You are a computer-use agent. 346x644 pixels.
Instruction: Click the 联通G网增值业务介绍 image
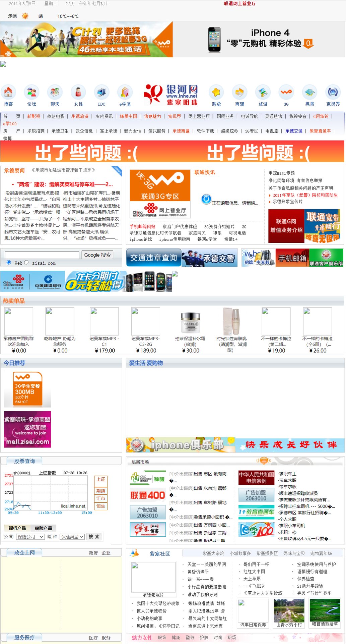286,226
